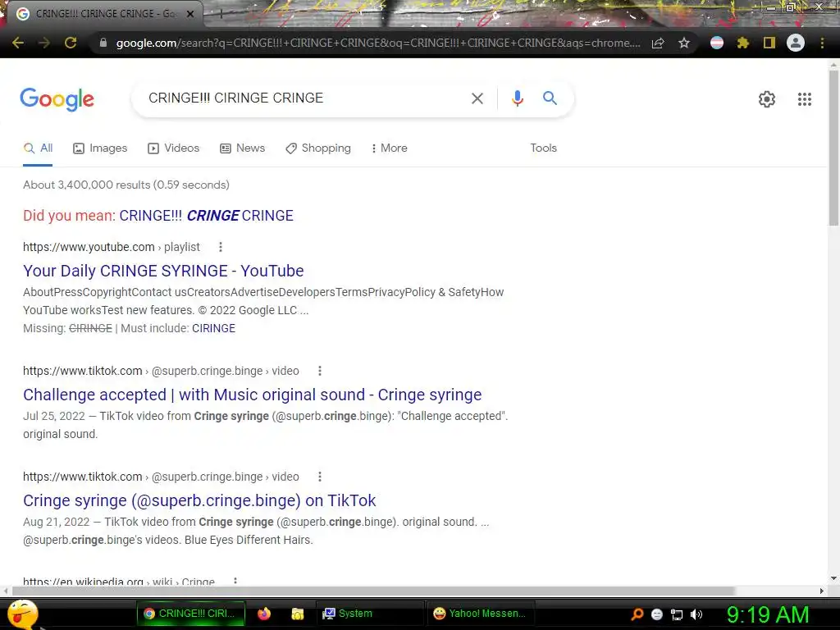Image resolution: width=840 pixels, height=630 pixels.
Task: Open the search Tools options
Action: 543,148
